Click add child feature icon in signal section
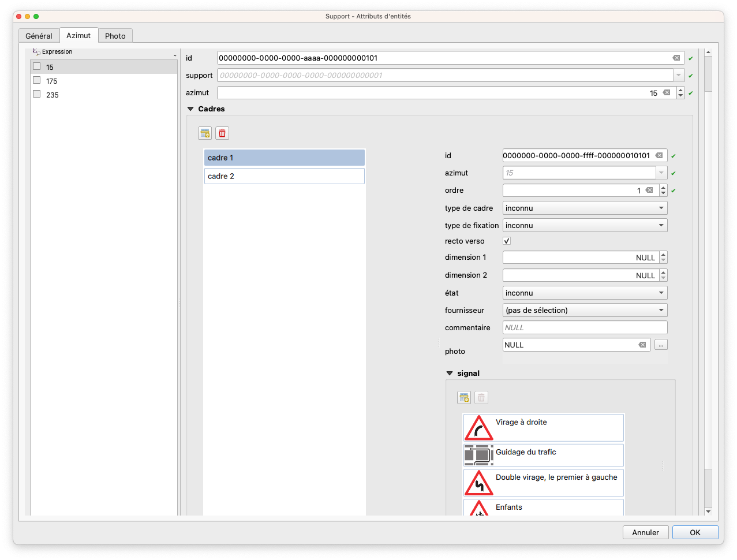The width and height of the screenshot is (737, 560). point(464,397)
